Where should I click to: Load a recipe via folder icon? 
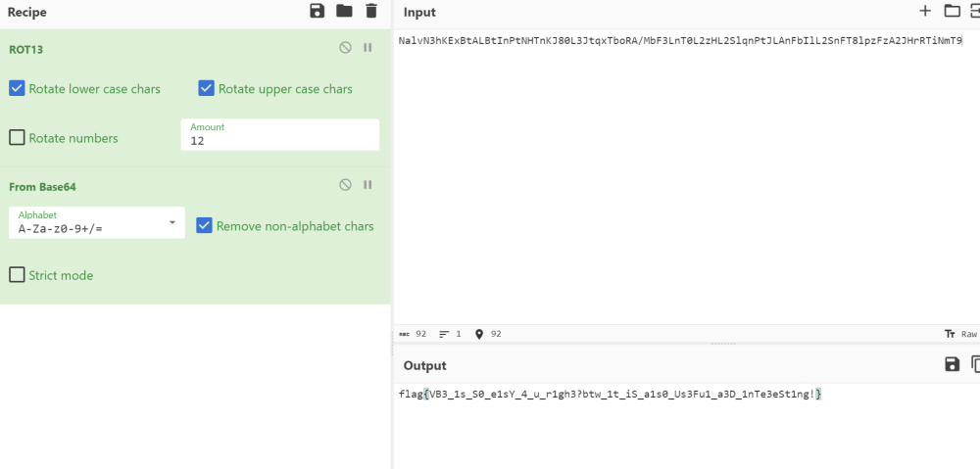(x=344, y=12)
